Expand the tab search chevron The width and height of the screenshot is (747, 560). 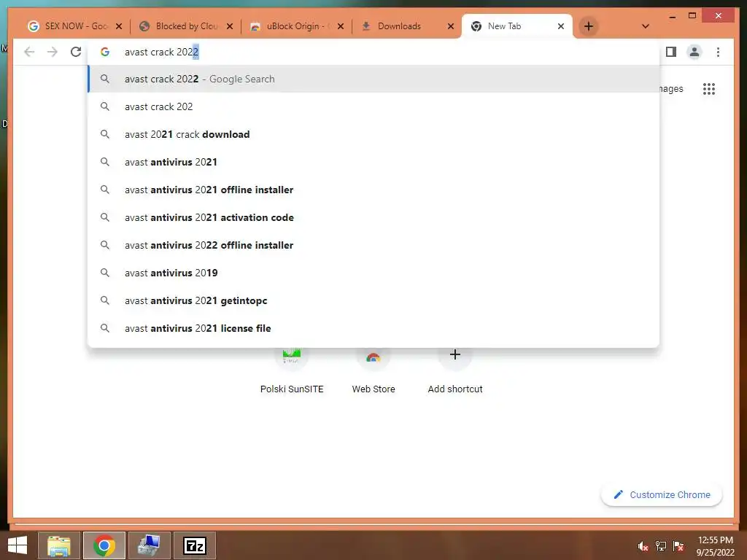646,26
